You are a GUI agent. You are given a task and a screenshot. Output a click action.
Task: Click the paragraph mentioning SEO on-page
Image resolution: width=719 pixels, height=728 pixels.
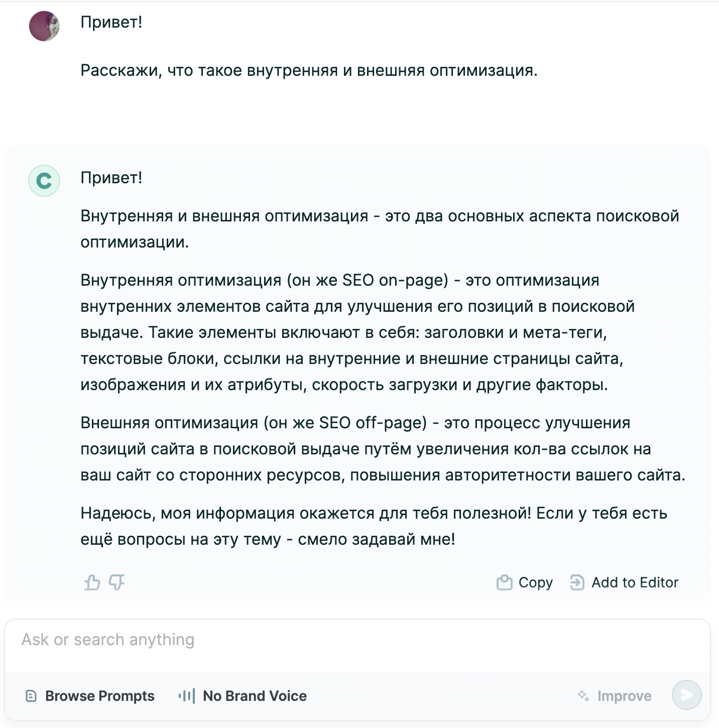click(x=351, y=332)
